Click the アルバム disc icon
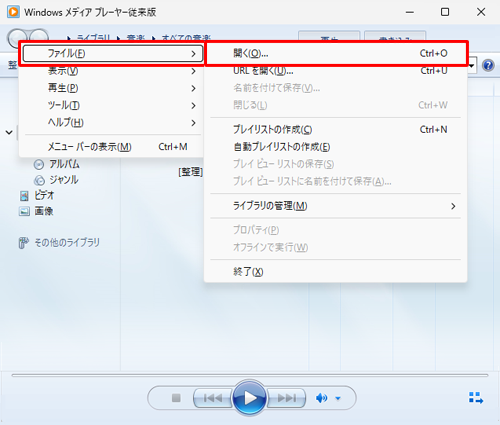 pyautogui.click(x=39, y=164)
